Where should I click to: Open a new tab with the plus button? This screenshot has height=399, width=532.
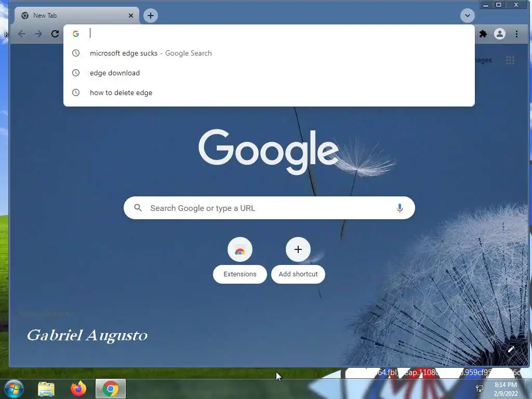coord(151,16)
